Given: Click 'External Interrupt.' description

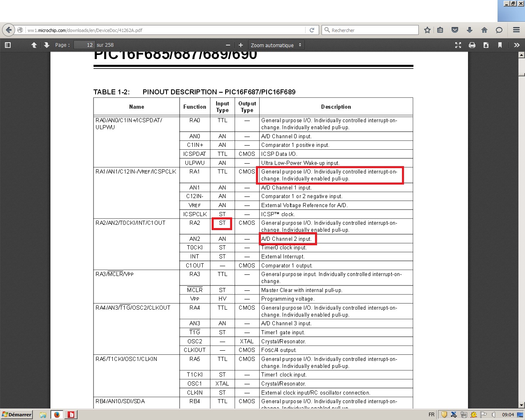Looking at the screenshot, I should 283,257.
